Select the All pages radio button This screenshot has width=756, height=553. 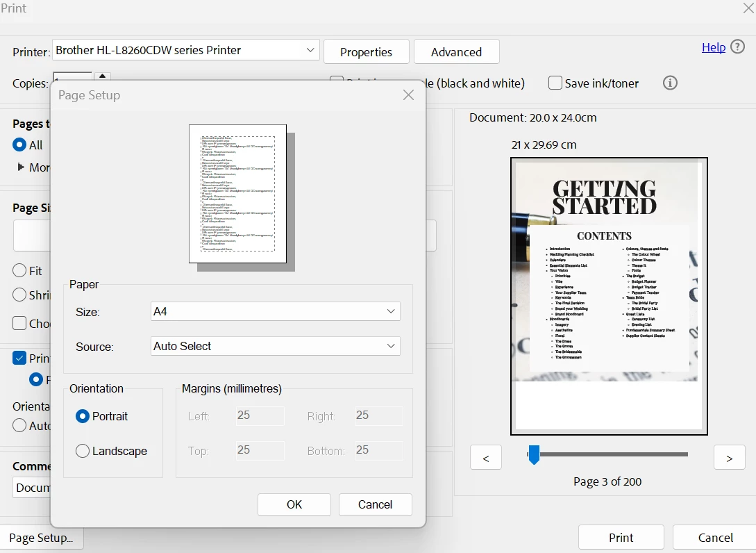pyautogui.click(x=19, y=145)
